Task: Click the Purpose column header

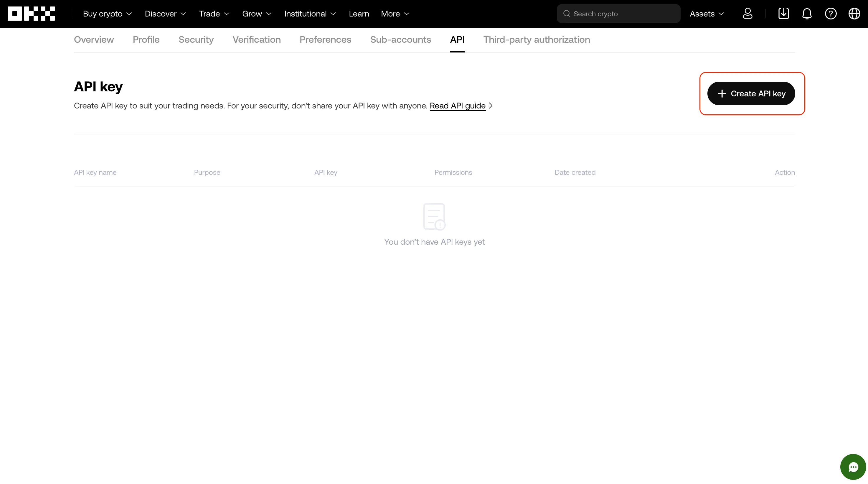Action: (x=207, y=172)
